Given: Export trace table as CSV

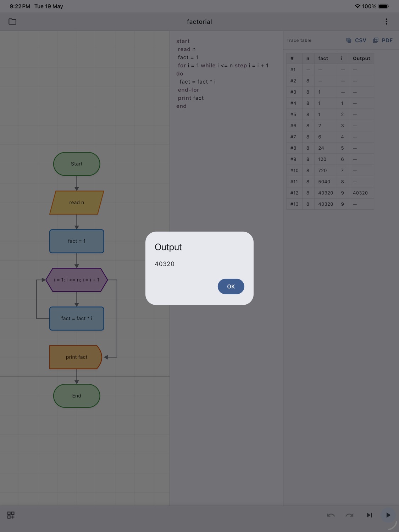Looking at the screenshot, I should click(356, 40).
